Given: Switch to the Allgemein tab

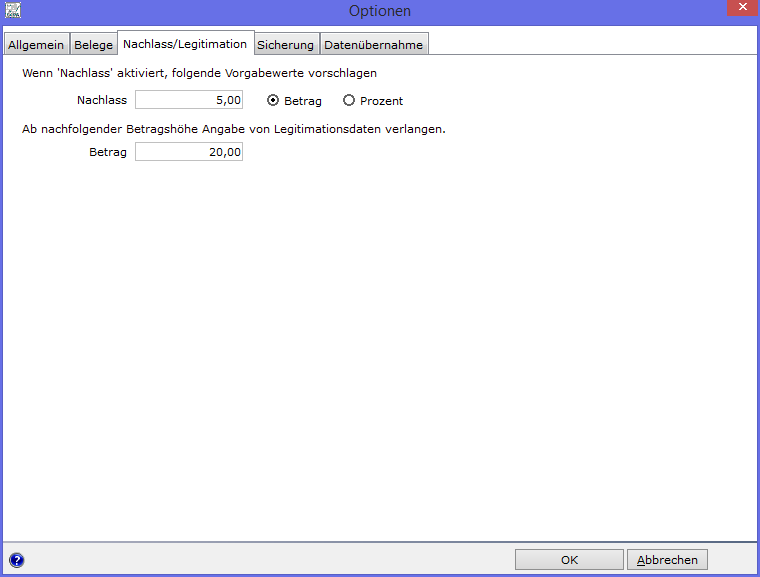Looking at the screenshot, I should [x=36, y=45].
